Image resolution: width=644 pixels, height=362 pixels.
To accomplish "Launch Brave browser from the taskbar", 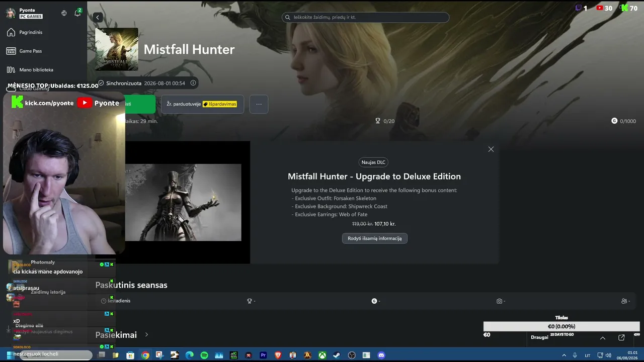I will click(x=278, y=355).
